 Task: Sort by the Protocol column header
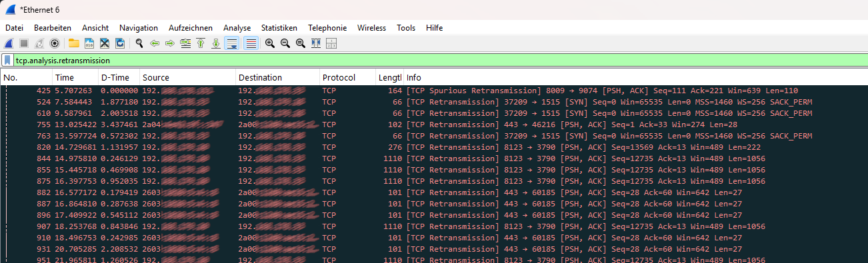348,77
